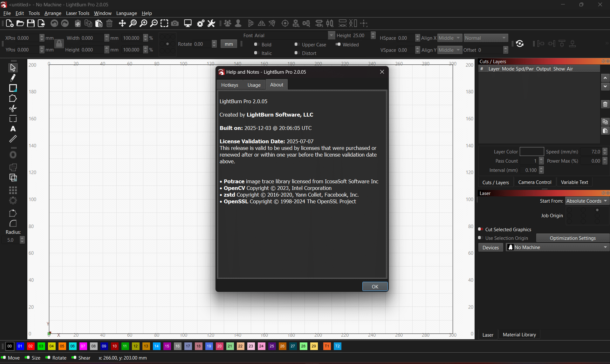Screen dimensions: 610x364
Task: Open the Device Settings wrench icon
Action: coord(211,24)
